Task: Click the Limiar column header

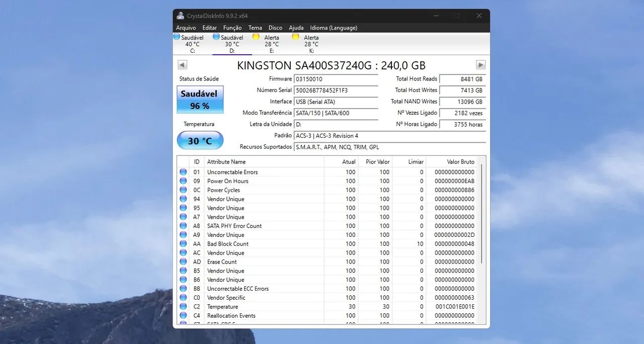Action: [x=409, y=162]
